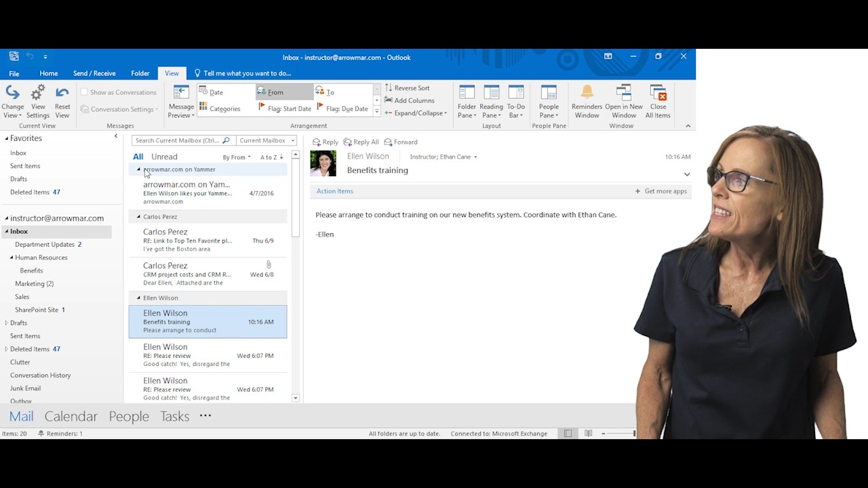Collapse the instructor@arrowmar.com account tree
Viewport: 868px width, 488px height.
tap(7, 218)
